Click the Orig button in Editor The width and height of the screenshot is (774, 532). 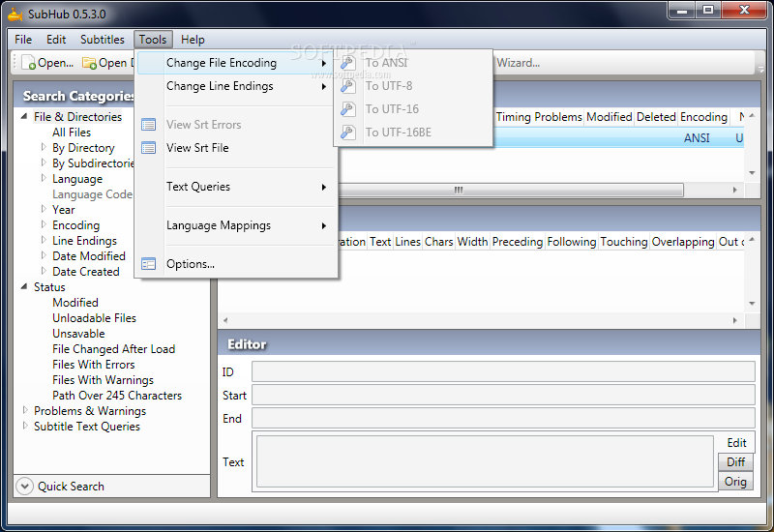click(735, 481)
